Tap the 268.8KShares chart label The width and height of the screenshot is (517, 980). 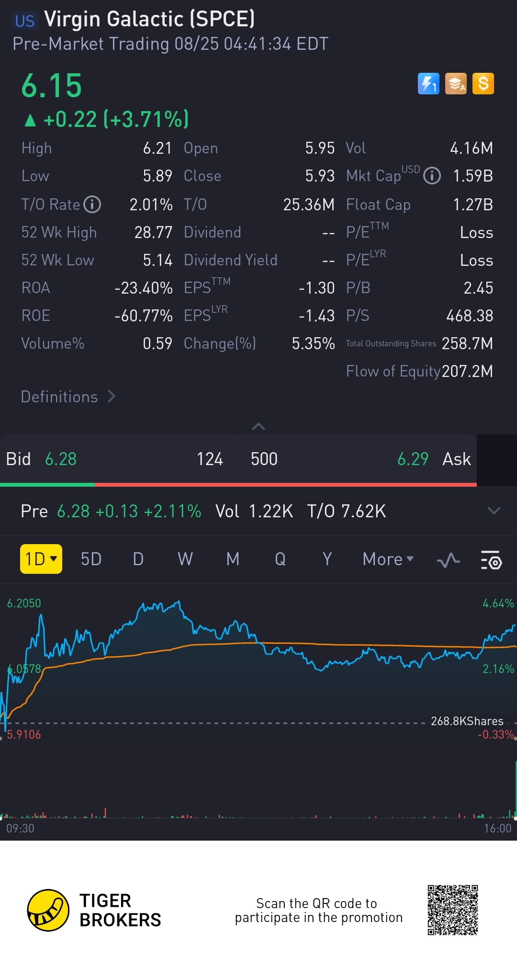[x=467, y=721]
